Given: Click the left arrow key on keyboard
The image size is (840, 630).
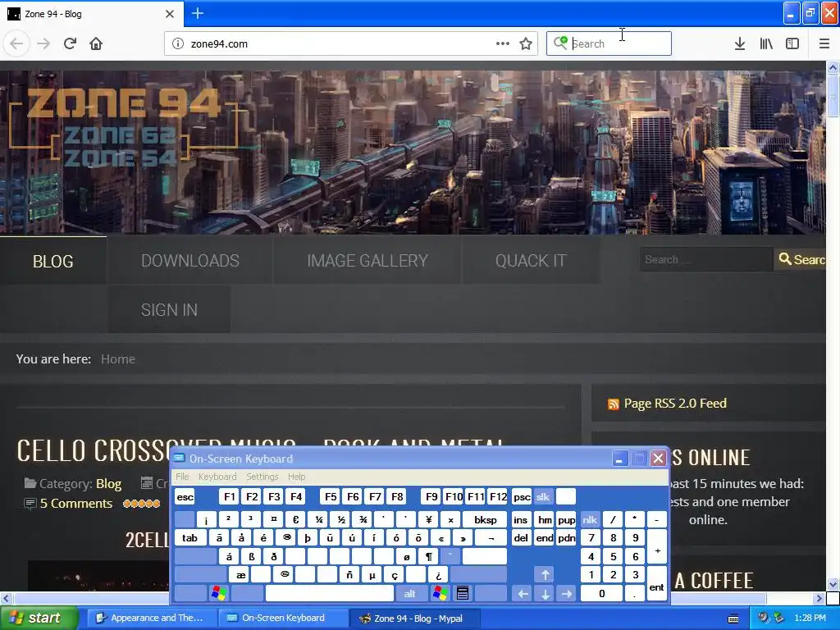Looking at the screenshot, I should [x=523, y=593].
